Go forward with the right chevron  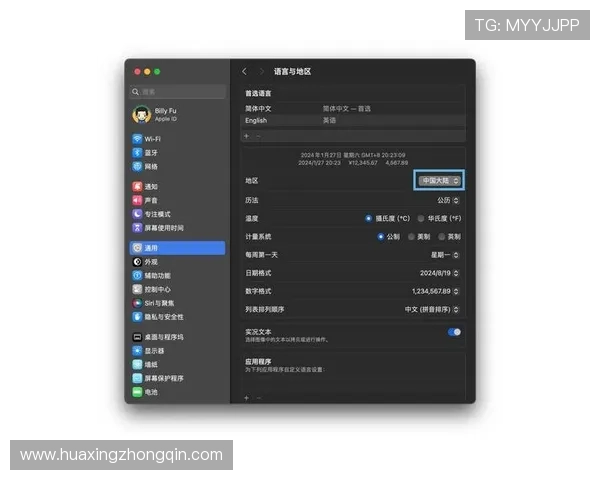pos(261,72)
